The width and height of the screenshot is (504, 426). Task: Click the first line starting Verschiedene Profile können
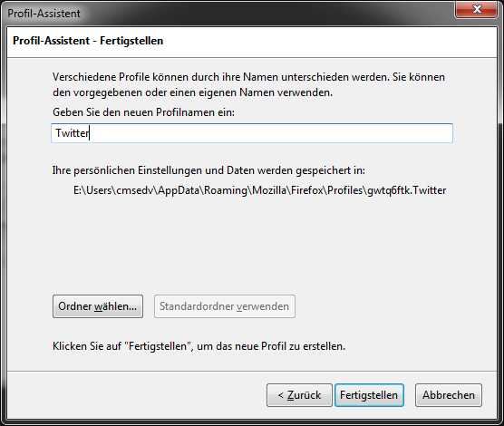(248, 77)
